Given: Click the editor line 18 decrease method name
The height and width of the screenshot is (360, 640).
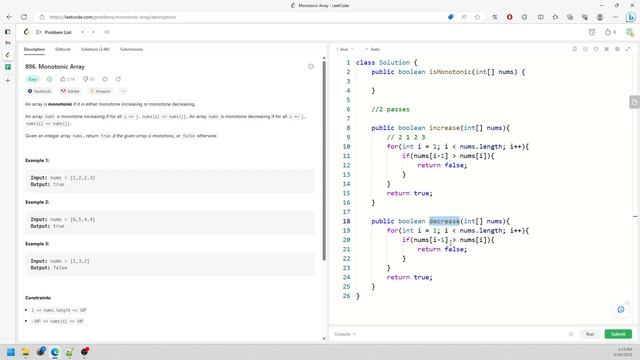Looking at the screenshot, I should [x=444, y=221].
